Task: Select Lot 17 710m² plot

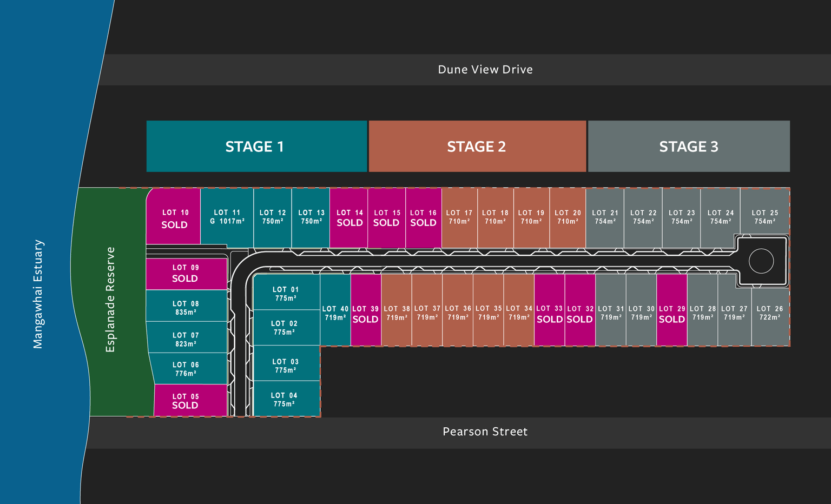Action: (460, 217)
